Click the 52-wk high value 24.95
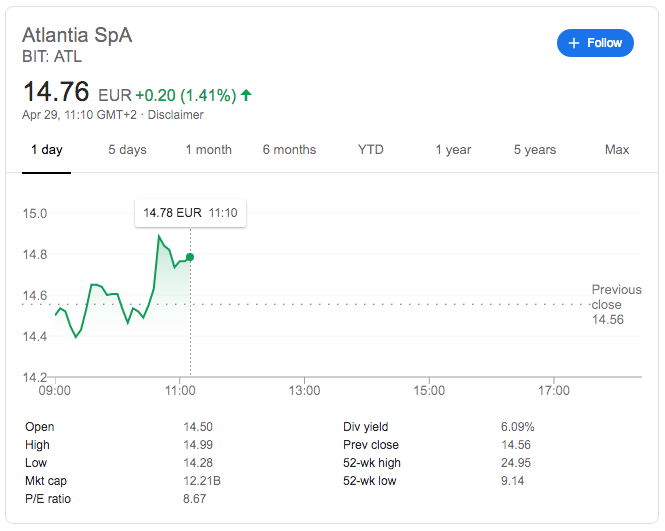The image size is (665, 531). point(516,463)
